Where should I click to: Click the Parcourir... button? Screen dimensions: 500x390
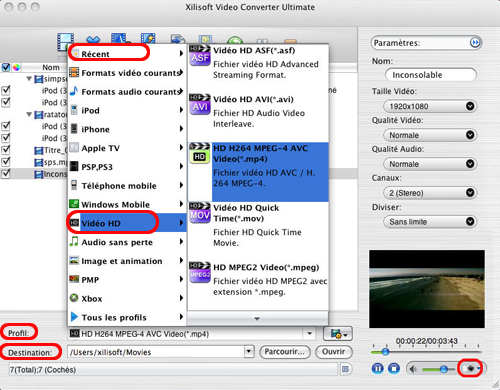tap(285, 351)
